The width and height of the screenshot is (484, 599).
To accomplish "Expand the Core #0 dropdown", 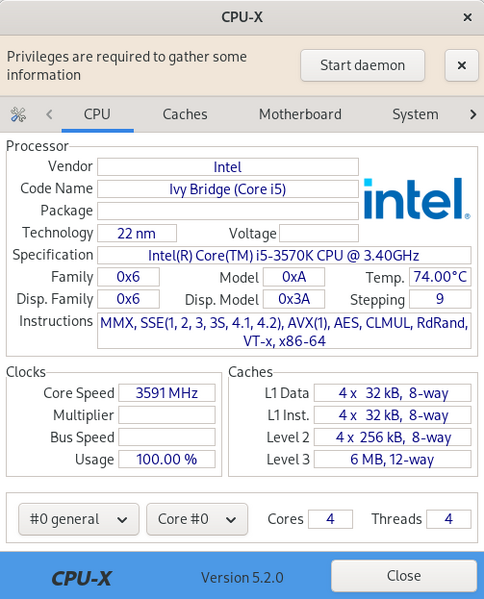I will pos(197,519).
